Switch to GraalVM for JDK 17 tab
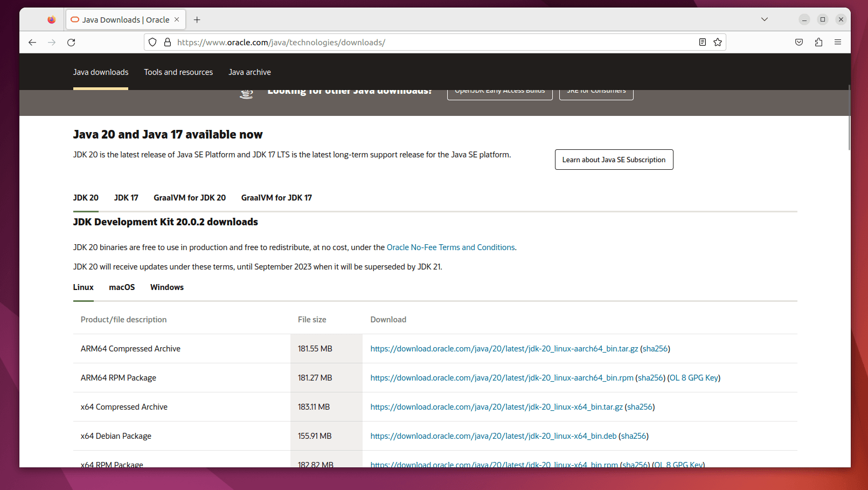 (276, 198)
